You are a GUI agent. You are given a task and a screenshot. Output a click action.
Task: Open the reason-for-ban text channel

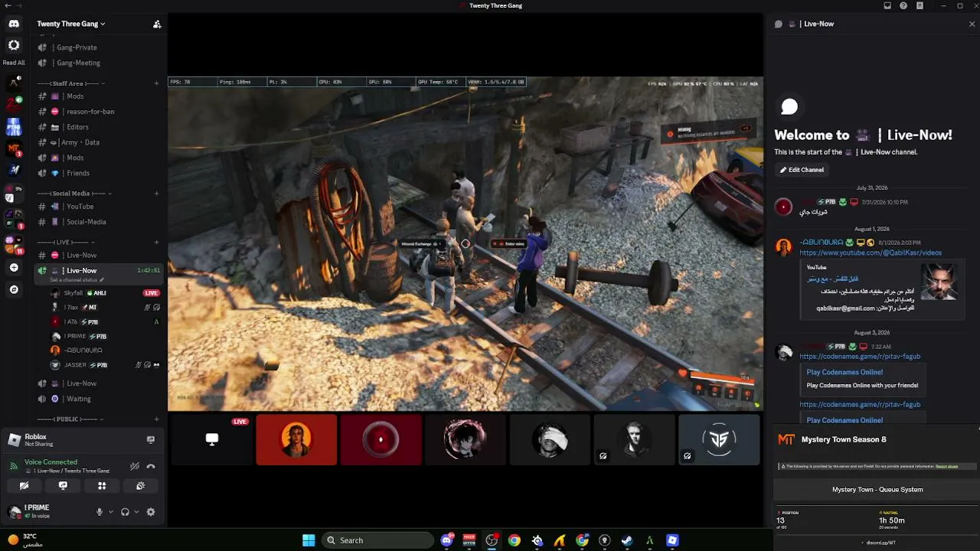(100, 112)
